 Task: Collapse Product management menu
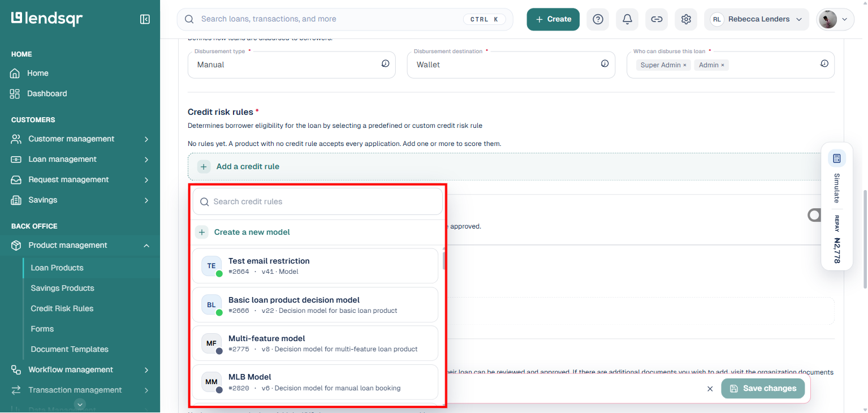coord(80,245)
